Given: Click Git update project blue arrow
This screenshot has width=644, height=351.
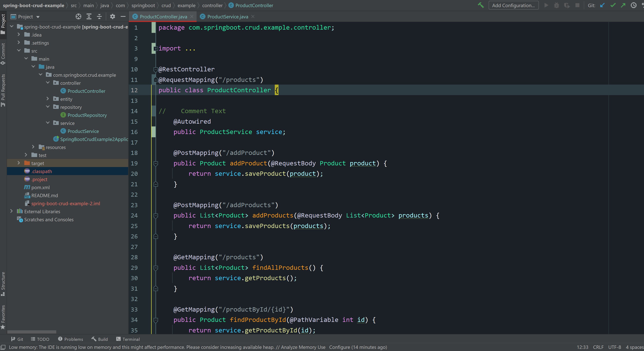Looking at the screenshot, I should click(x=602, y=5).
